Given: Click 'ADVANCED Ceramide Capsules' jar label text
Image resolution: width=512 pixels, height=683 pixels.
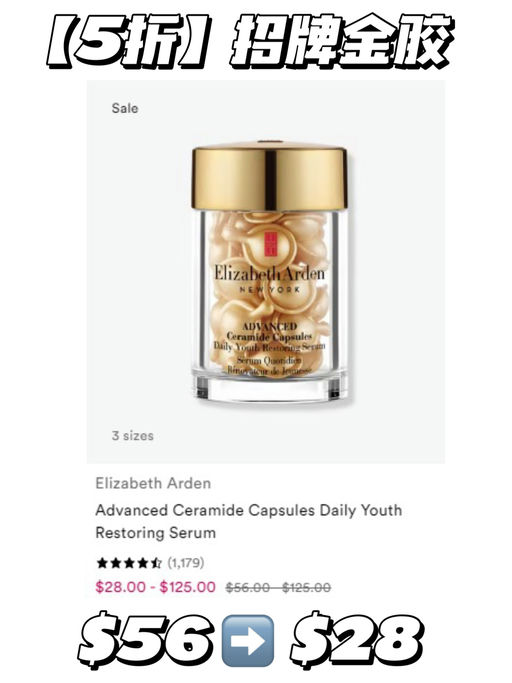Looking at the screenshot, I should pos(270,331).
